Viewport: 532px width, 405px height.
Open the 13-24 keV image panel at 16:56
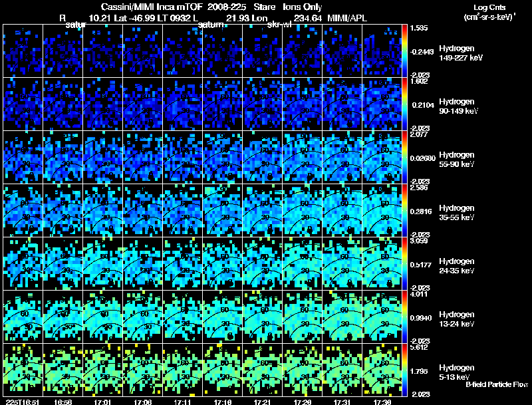pos(63,317)
